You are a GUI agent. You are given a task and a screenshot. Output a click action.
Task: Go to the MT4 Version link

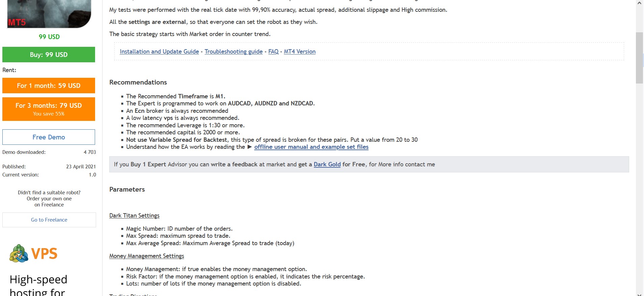pos(299,52)
